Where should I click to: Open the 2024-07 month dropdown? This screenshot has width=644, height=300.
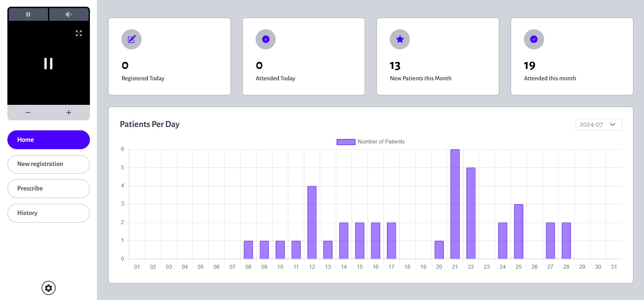click(x=592, y=125)
